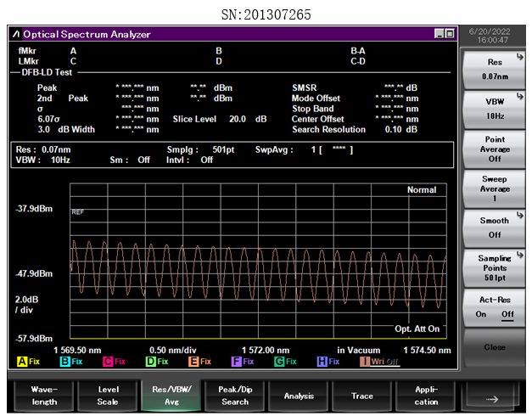Click the green trace D Fix indicator

[156, 362]
